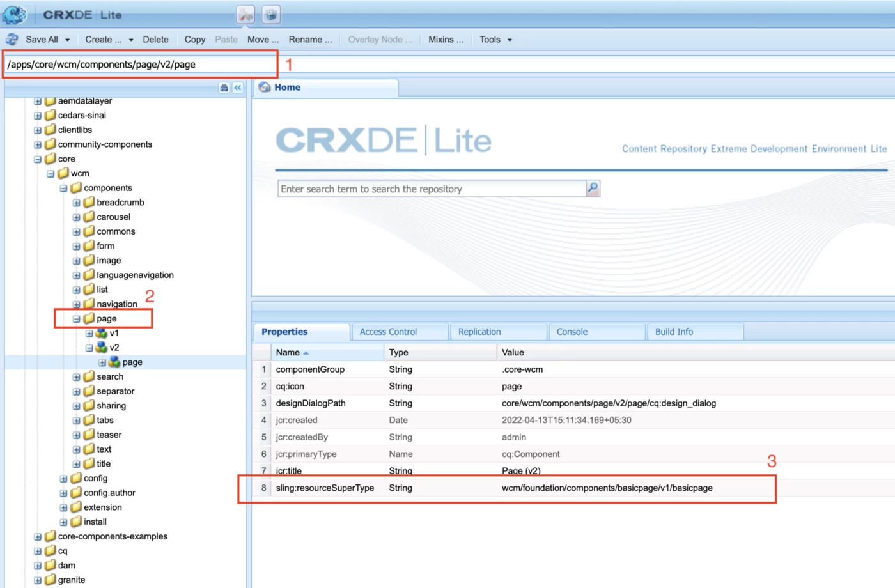Click the Home tab
895x588 pixels.
[x=326, y=88]
